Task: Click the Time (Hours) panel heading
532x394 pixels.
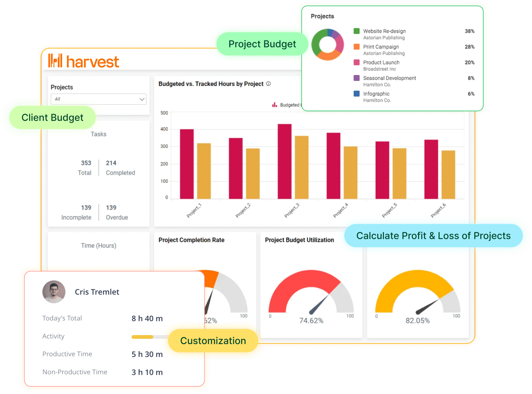Action: (x=99, y=246)
